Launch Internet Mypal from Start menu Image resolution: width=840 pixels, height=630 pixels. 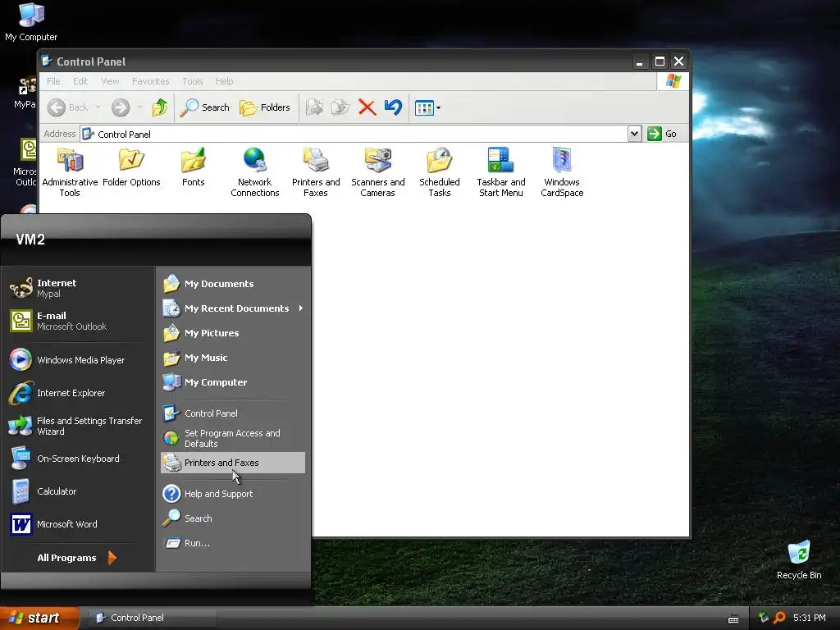tap(78, 288)
